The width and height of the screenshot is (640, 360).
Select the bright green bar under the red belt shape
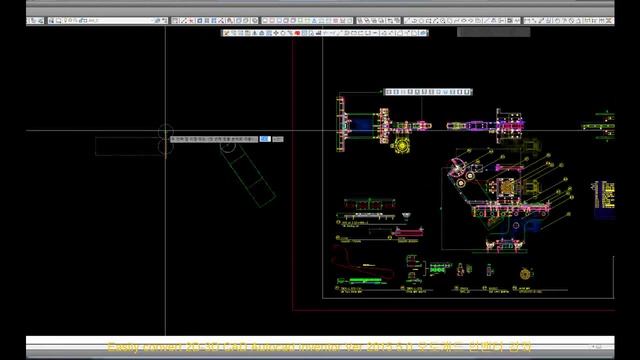click(x=365, y=280)
